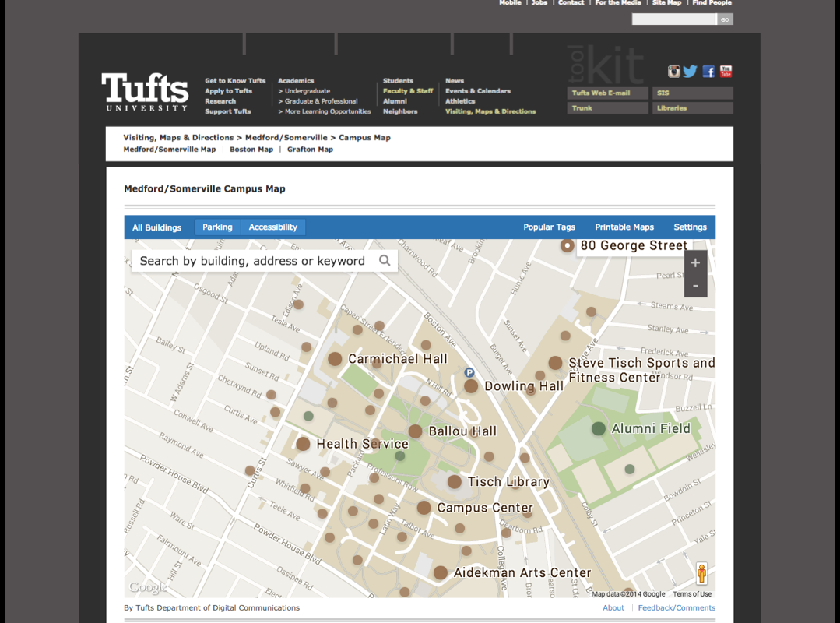Open the Printable Maps dropdown
The width and height of the screenshot is (840, 623).
[x=624, y=227]
